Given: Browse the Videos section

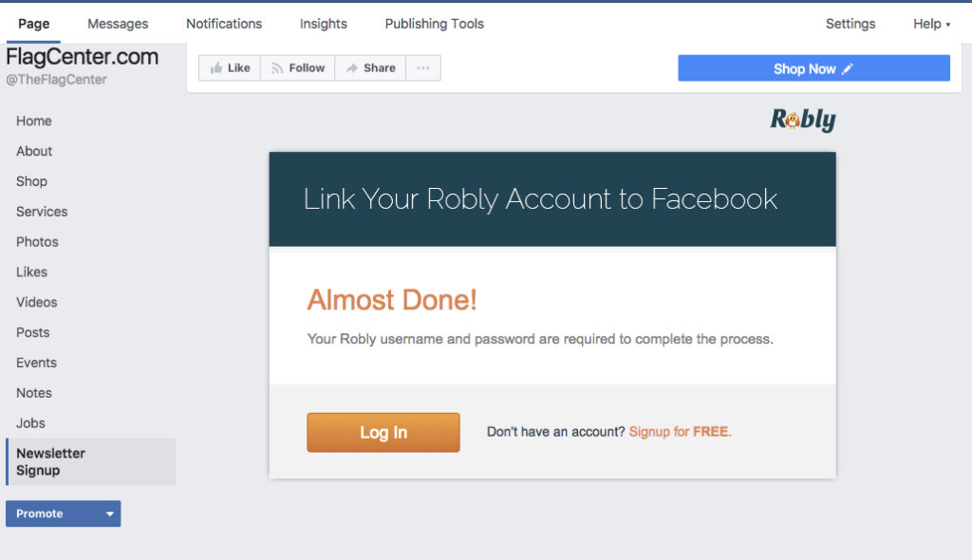Looking at the screenshot, I should coord(35,302).
